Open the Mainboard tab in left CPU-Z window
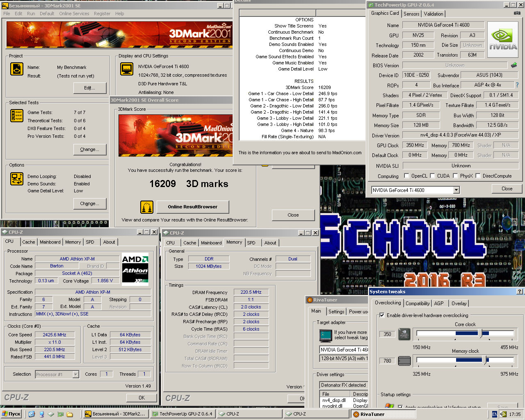Image resolution: width=525 pixels, height=420 pixels. click(50, 242)
